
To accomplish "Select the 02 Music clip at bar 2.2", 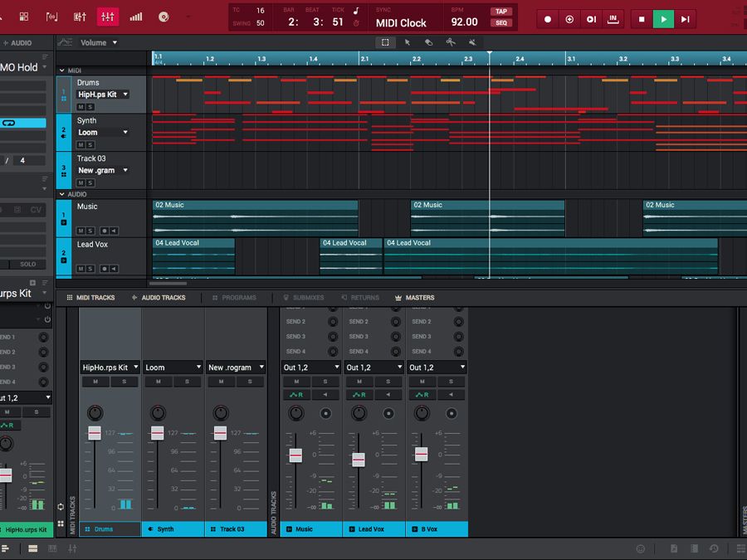I will pyautogui.click(x=487, y=218).
